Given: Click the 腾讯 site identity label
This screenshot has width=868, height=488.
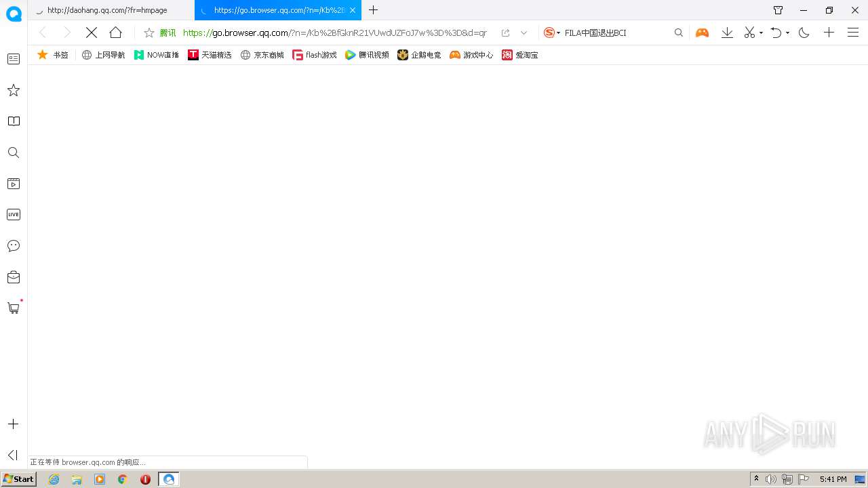Looking at the screenshot, I should (x=167, y=33).
